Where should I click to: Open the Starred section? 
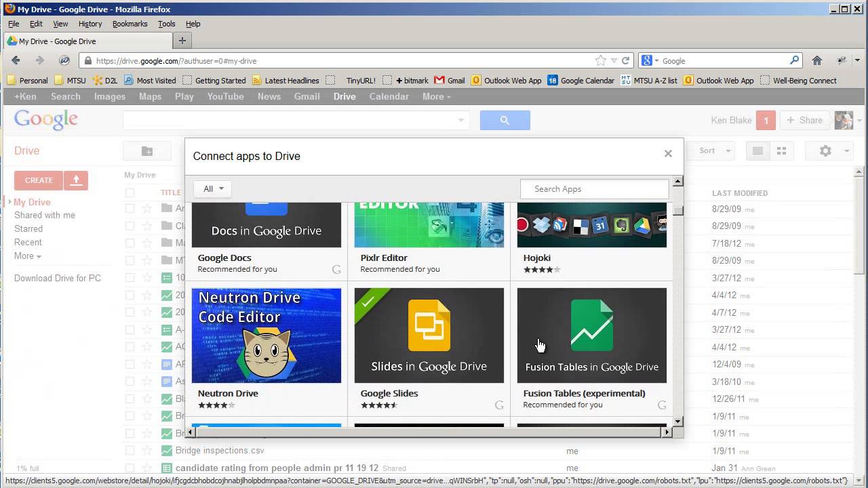28,228
